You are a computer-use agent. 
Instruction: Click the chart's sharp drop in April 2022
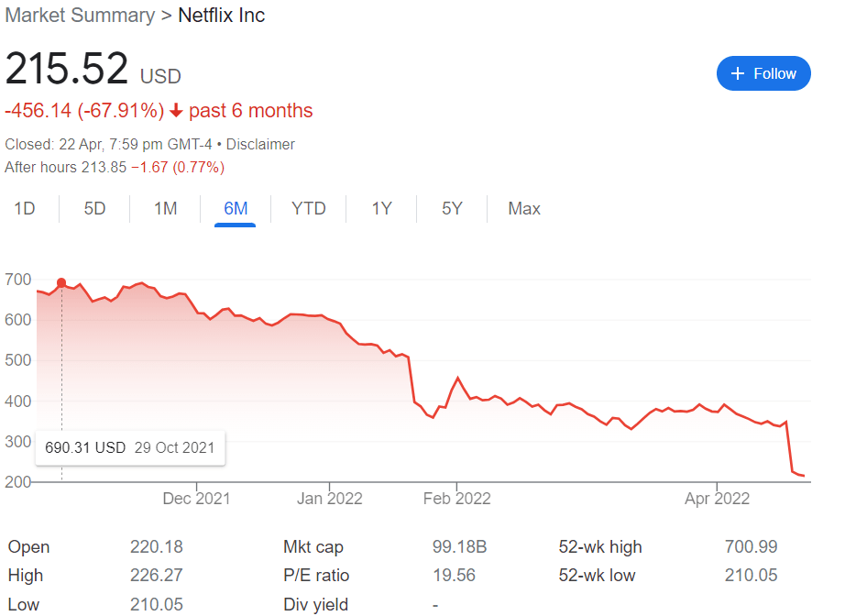[790, 449]
